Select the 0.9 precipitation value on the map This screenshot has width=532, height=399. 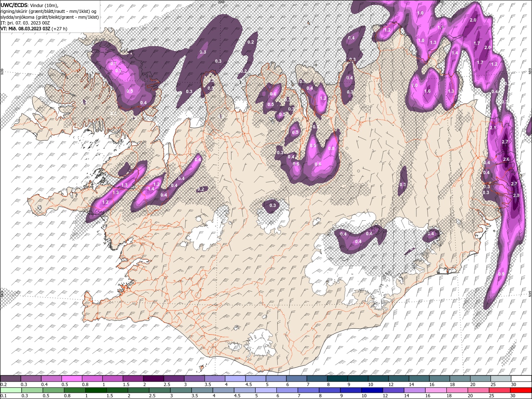(501, 274)
